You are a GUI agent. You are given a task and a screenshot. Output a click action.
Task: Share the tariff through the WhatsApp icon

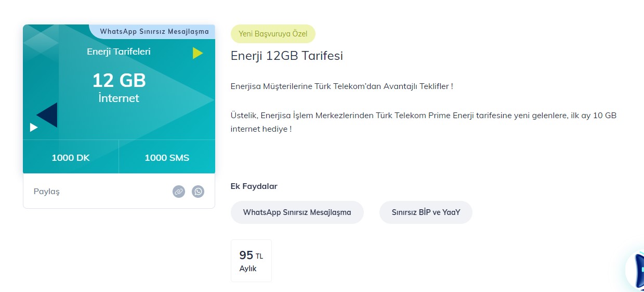pyautogui.click(x=198, y=192)
